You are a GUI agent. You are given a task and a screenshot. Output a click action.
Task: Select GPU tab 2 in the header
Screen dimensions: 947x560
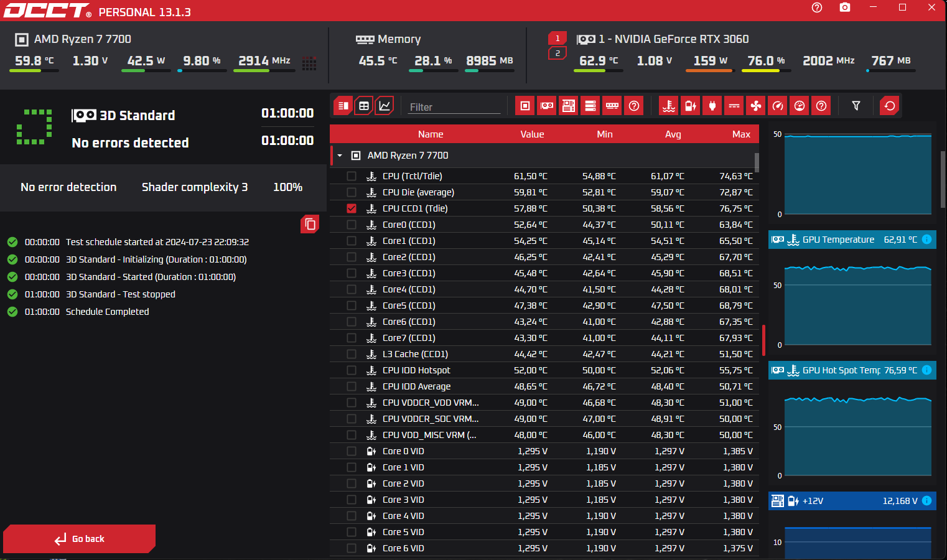coord(557,54)
